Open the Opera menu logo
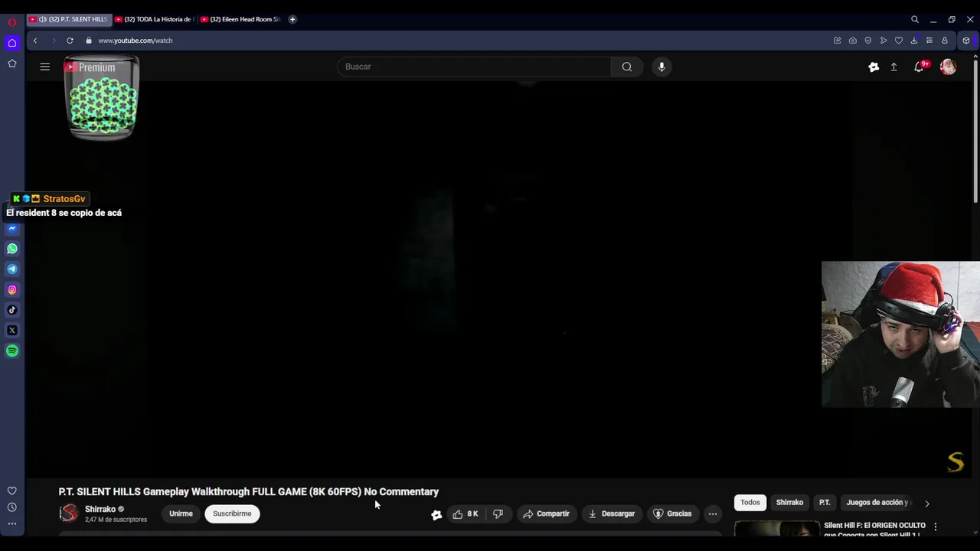This screenshot has width=980, height=551. pyautogui.click(x=12, y=22)
